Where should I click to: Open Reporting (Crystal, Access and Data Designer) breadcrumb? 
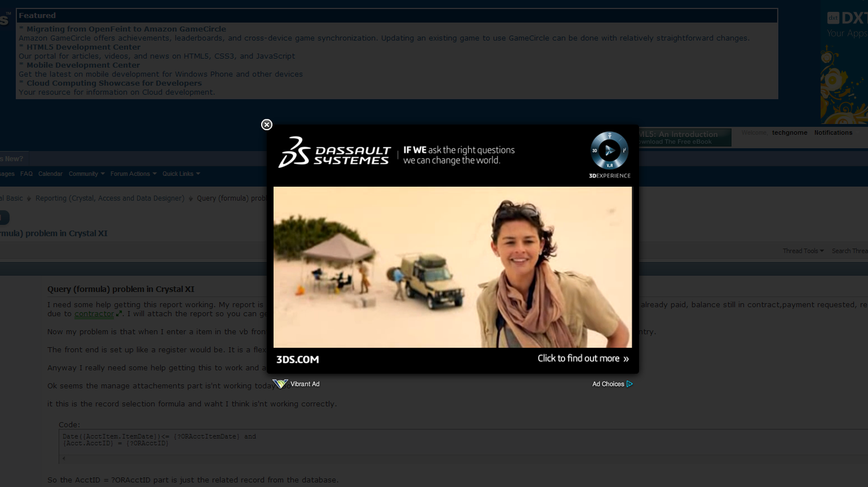[110, 198]
